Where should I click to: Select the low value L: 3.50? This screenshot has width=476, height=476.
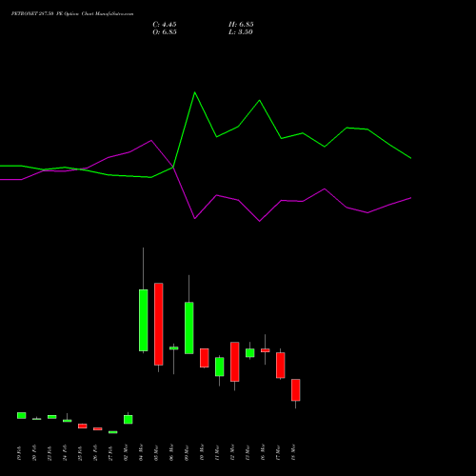click(x=241, y=32)
